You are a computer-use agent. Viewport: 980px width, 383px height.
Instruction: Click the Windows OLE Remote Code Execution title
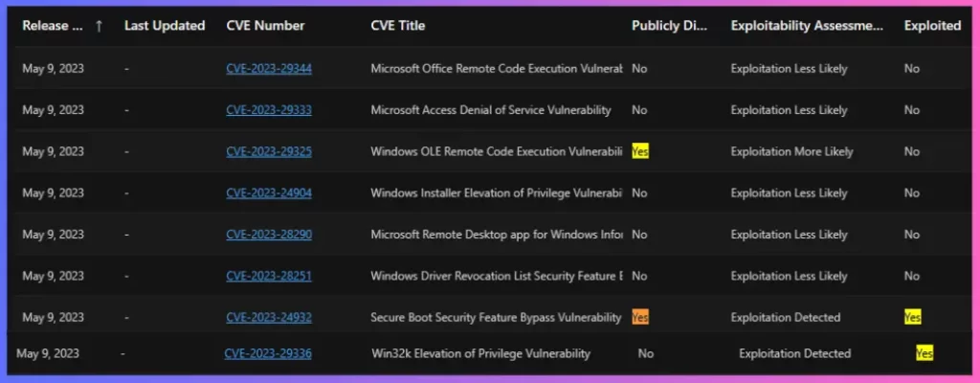(x=496, y=151)
